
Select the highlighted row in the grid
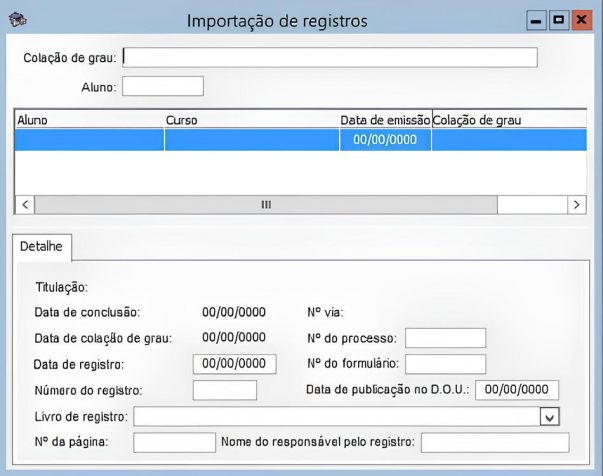[x=300, y=141]
